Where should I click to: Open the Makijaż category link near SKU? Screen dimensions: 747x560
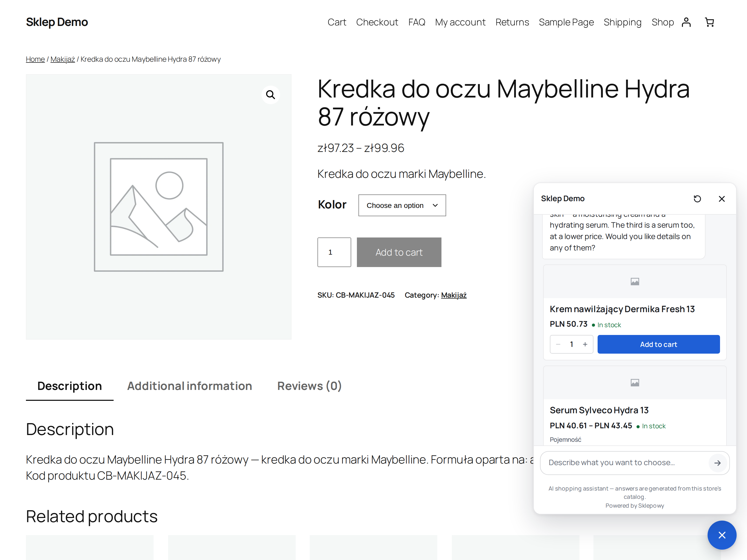tap(454, 295)
